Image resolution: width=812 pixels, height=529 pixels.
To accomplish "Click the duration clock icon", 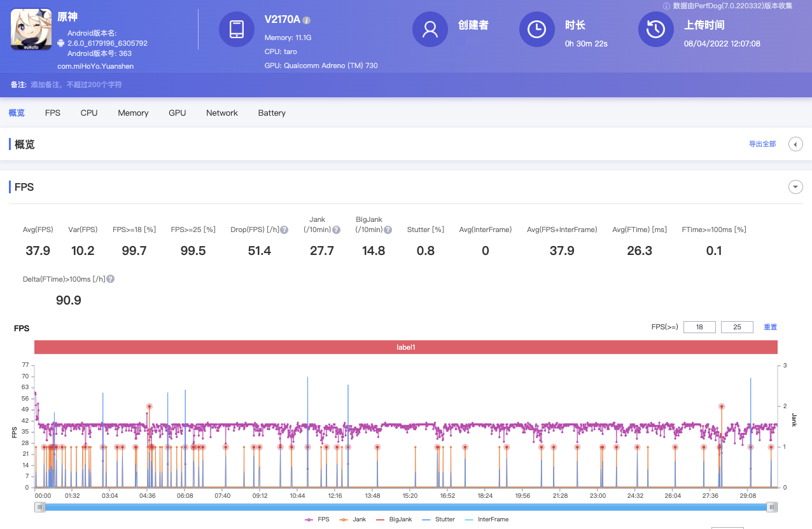I will 537,29.
